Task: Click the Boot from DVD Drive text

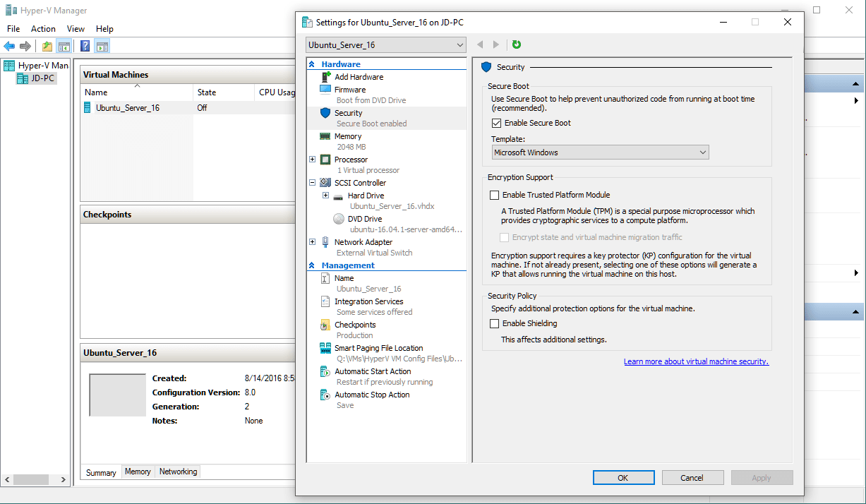Action: point(371,100)
